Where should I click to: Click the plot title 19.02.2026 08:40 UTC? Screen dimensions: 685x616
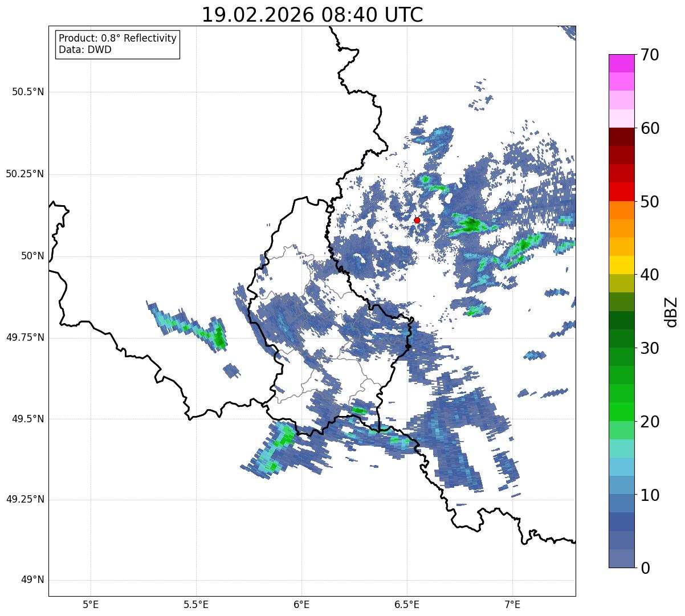tap(312, 15)
